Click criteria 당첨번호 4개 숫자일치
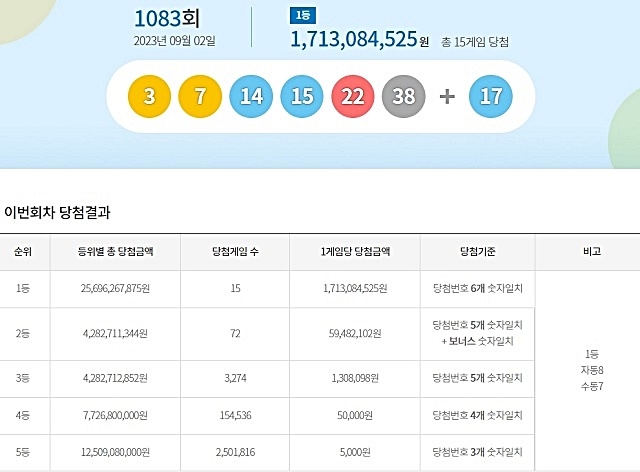640x472 pixels. [478, 416]
